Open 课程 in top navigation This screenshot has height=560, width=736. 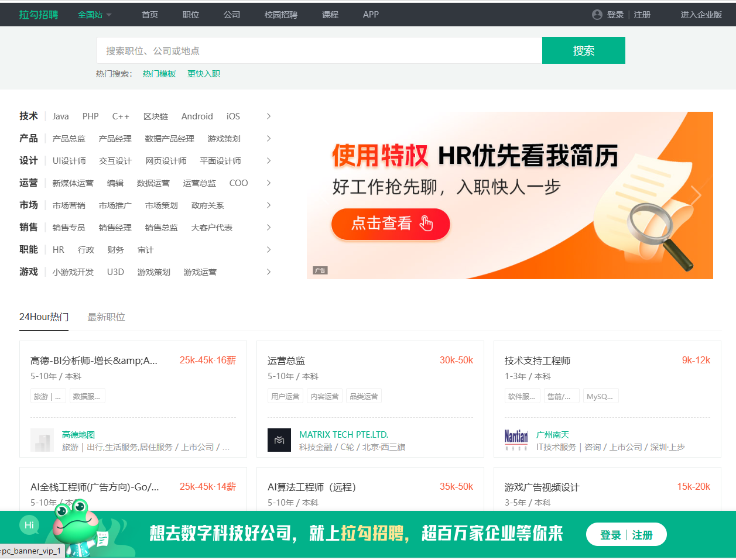point(330,15)
